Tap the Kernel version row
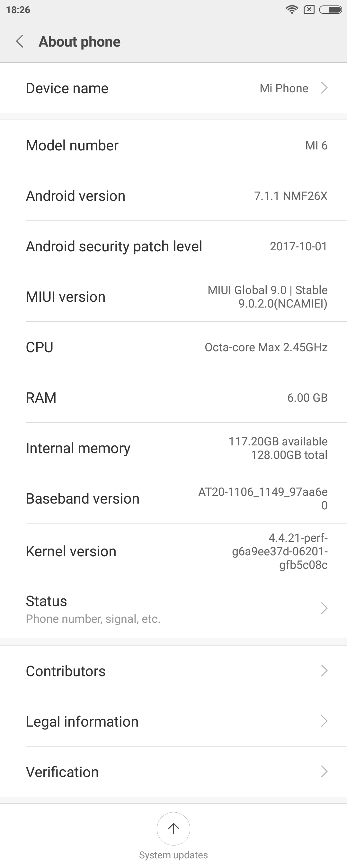The width and height of the screenshot is (347, 868). point(173,551)
